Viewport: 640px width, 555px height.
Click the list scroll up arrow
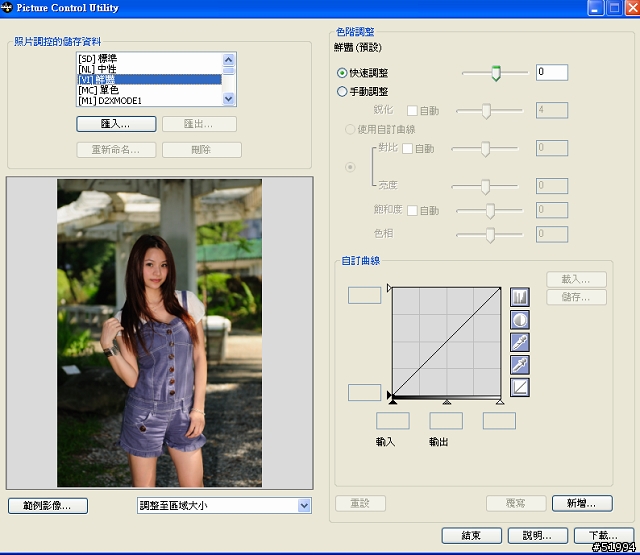[229, 60]
